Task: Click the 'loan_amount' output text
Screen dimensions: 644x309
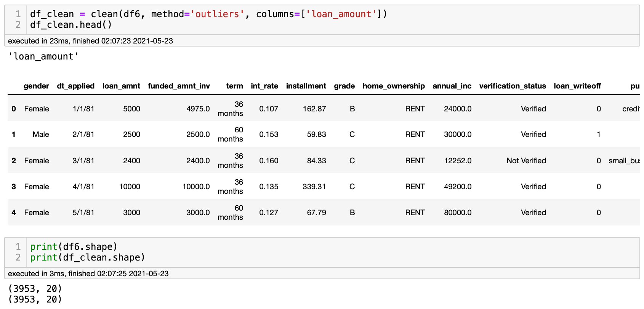Action: [43, 56]
